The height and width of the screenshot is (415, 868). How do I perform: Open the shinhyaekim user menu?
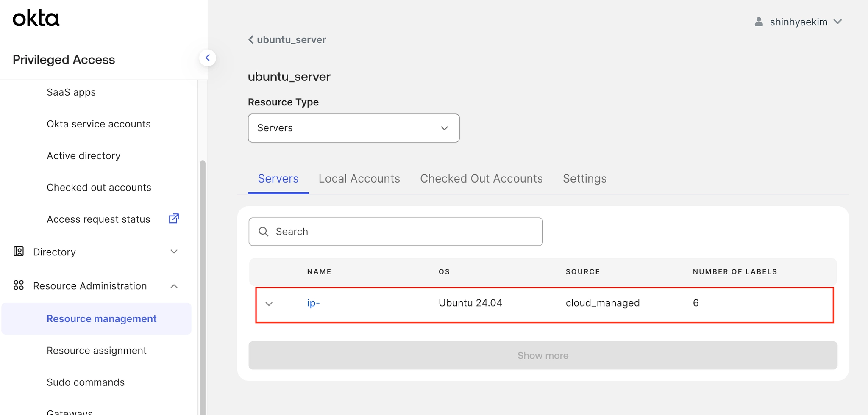pyautogui.click(x=798, y=22)
